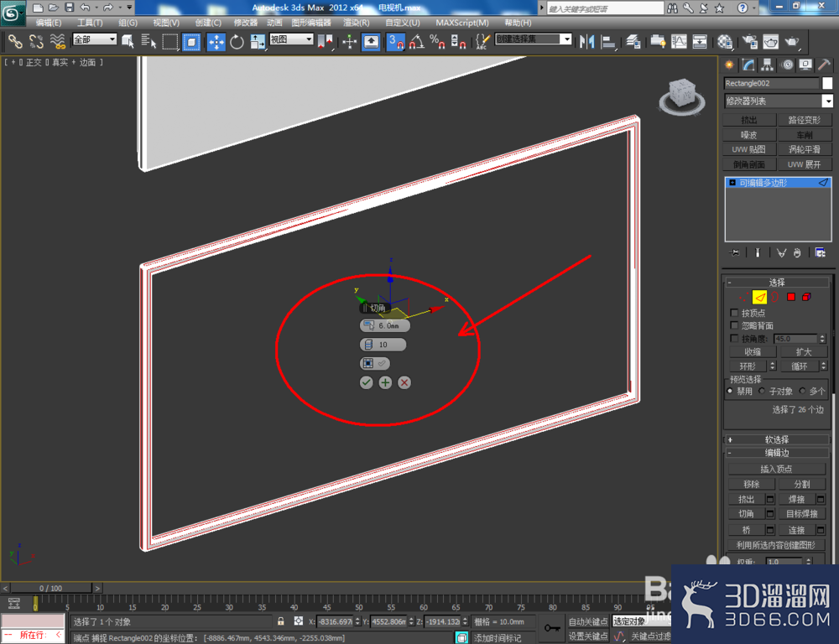839x644 pixels.
Task: Toggle chamfer Open option in caddy
Action: (x=374, y=364)
